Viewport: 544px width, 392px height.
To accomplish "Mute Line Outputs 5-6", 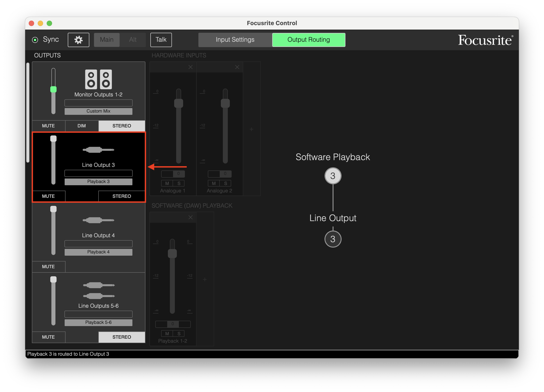I will (48, 337).
